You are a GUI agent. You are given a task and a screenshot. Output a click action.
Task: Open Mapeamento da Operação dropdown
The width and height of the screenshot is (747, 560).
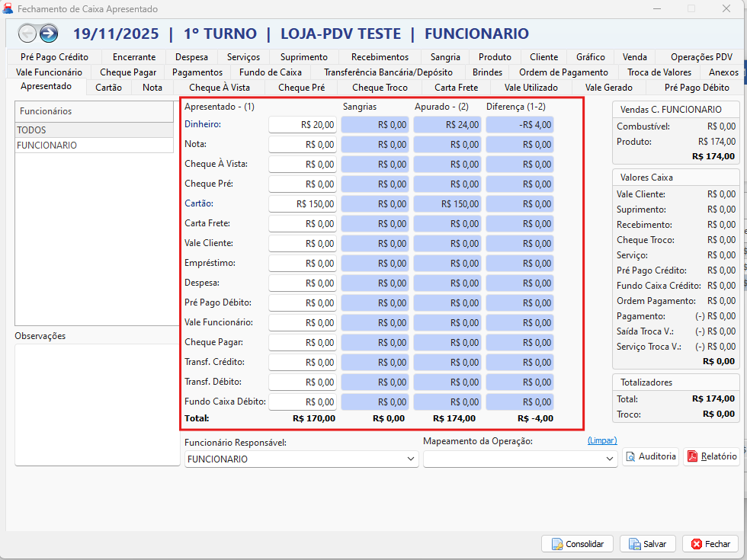[x=609, y=459]
